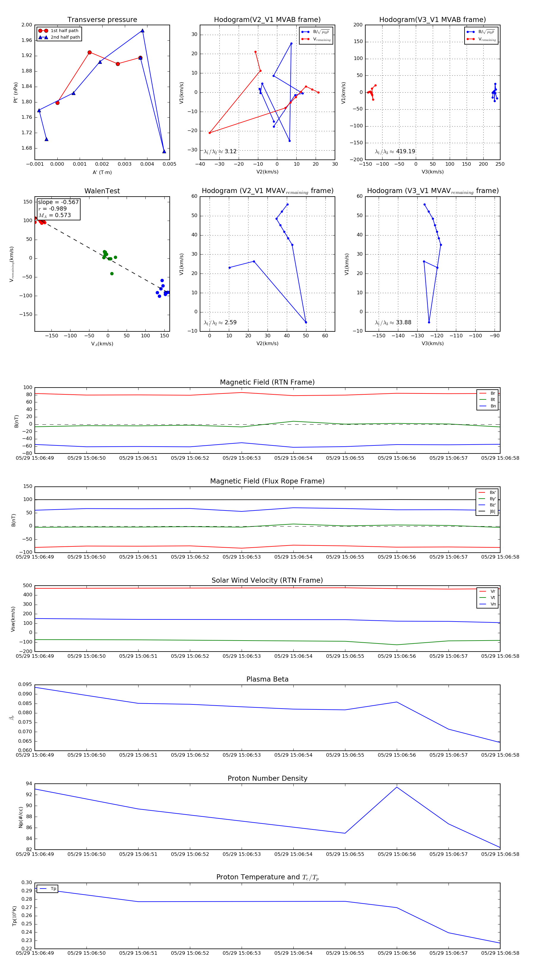Click the eigenvalue ratio text "419.19"
Image resolution: width=535 pixels, height=980 pixels.
coord(405,151)
